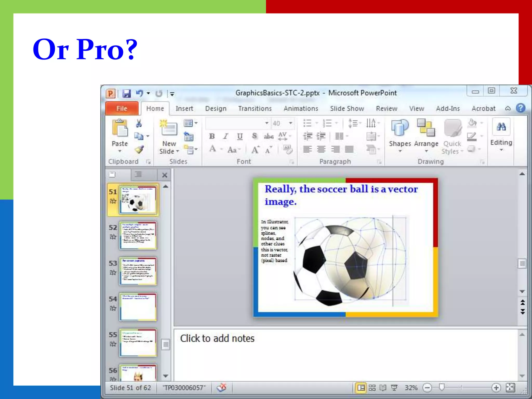Open the font size dropdown
The width and height of the screenshot is (532, 399).
tap(291, 123)
